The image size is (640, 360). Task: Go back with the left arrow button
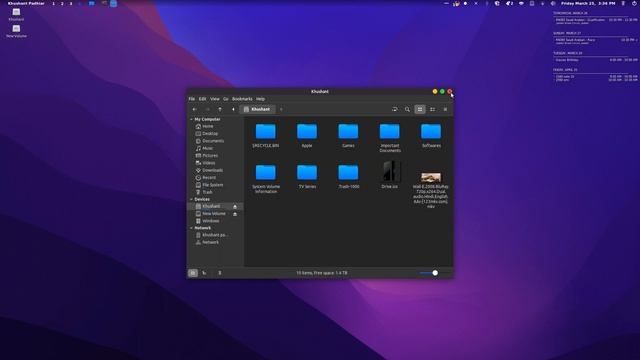(195, 109)
